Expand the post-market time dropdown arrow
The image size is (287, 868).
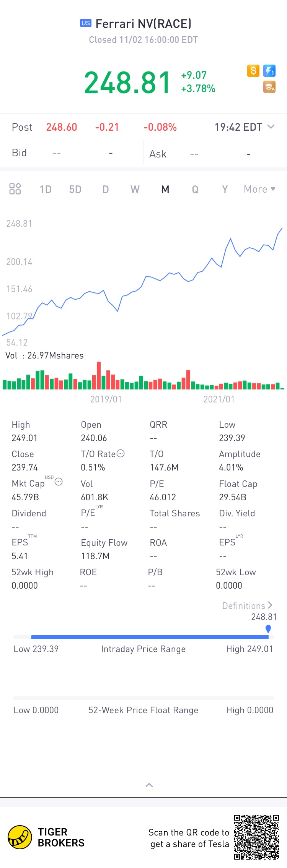(271, 127)
